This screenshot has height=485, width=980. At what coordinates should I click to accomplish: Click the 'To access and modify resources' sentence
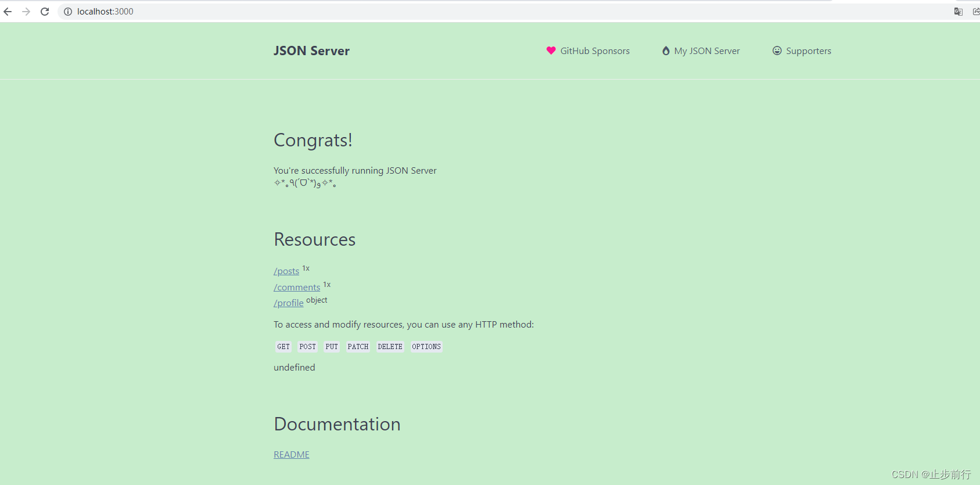(x=404, y=325)
